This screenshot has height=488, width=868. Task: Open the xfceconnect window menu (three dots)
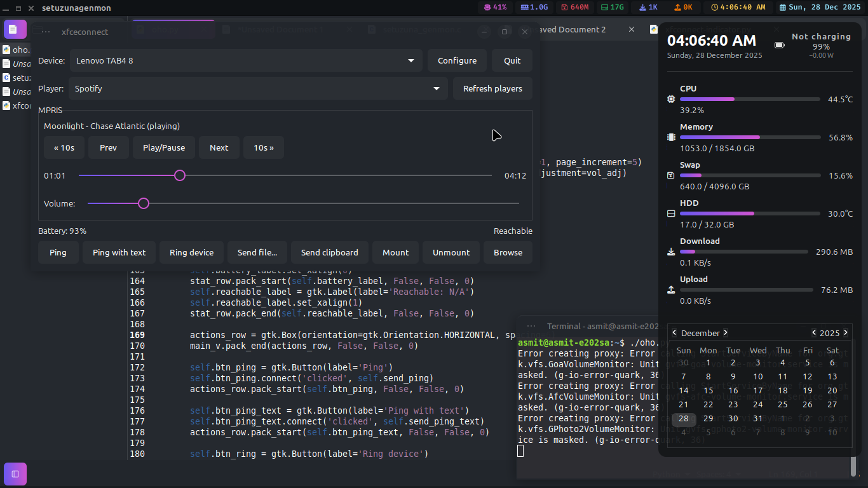tap(46, 32)
